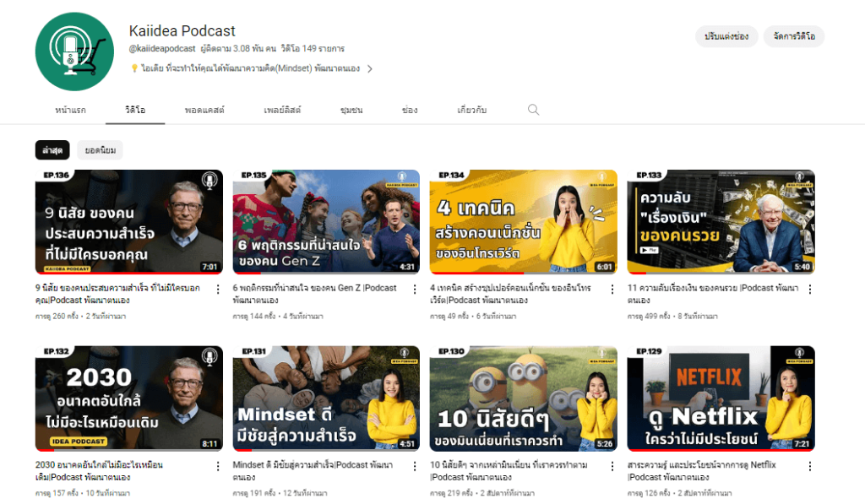This screenshot has width=865, height=504.
Task: Open more options for the 2030 video
Action: coord(218,466)
